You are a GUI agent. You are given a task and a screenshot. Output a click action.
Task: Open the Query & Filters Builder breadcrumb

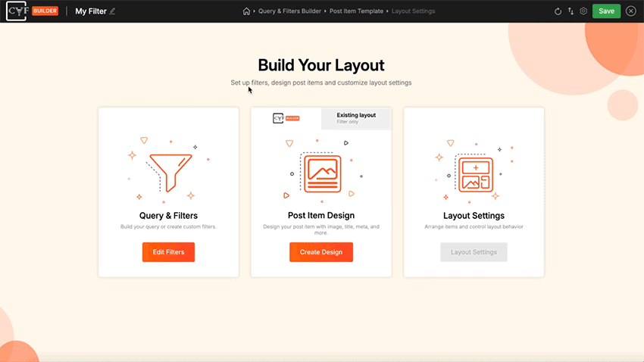[x=289, y=11]
